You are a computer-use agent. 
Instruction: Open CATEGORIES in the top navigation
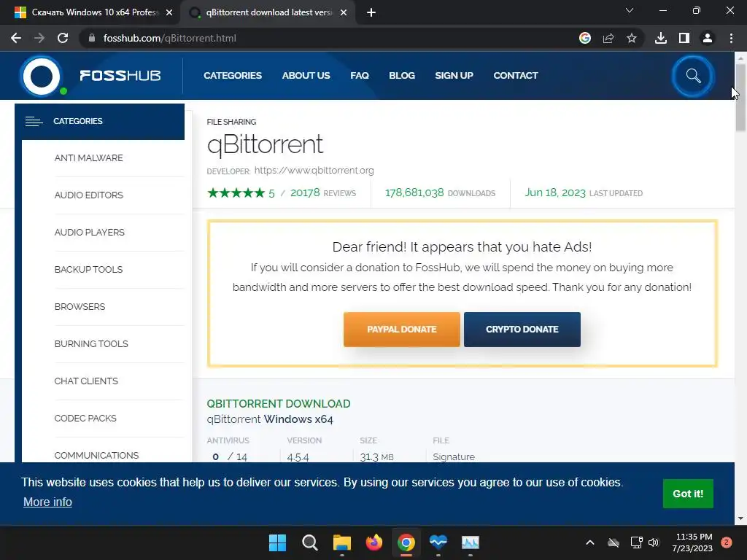coord(233,76)
